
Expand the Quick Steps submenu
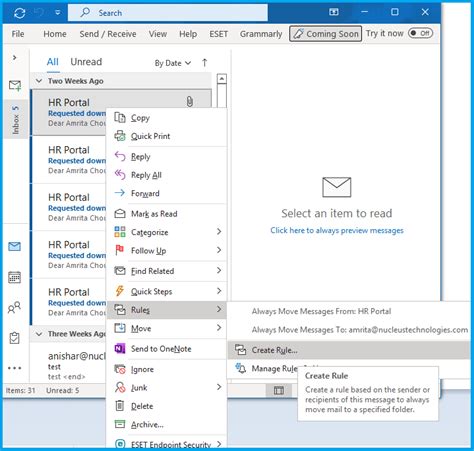pyautogui.click(x=166, y=291)
